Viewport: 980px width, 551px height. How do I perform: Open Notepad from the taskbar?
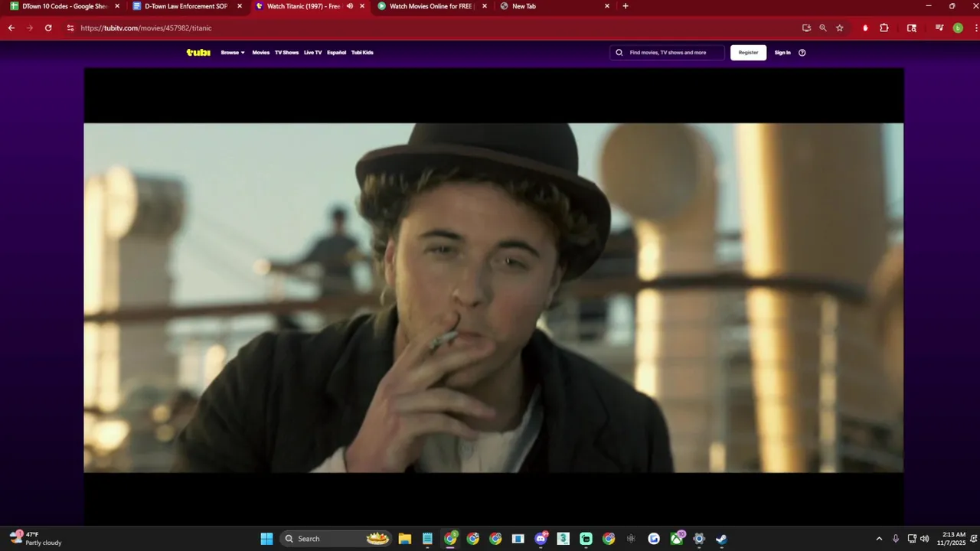pyautogui.click(x=427, y=539)
